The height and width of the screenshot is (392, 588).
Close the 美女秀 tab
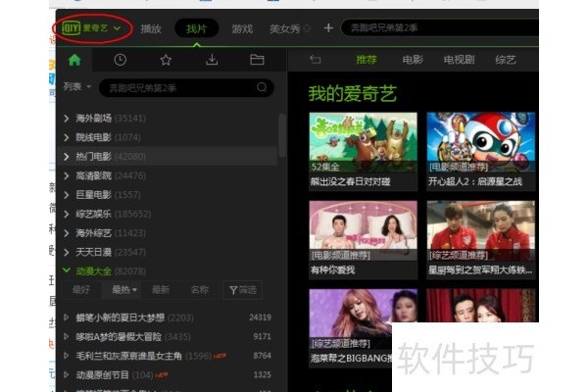click(x=307, y=28)
